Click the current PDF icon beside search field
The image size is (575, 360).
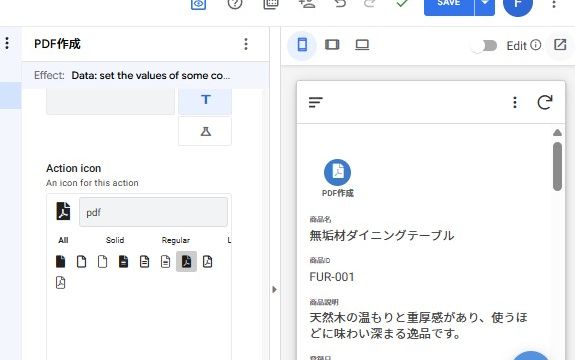[x=63, y=211]
